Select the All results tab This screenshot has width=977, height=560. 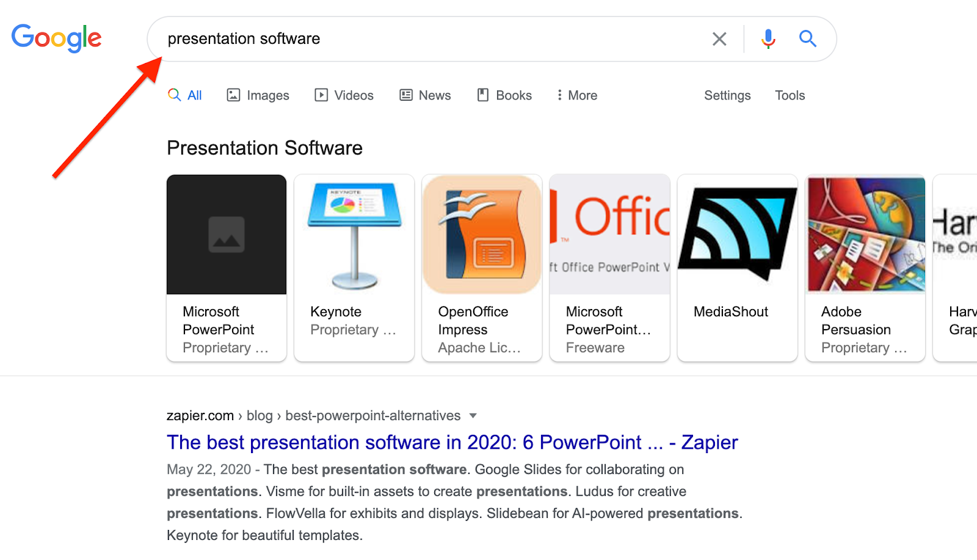pos(185,95)
